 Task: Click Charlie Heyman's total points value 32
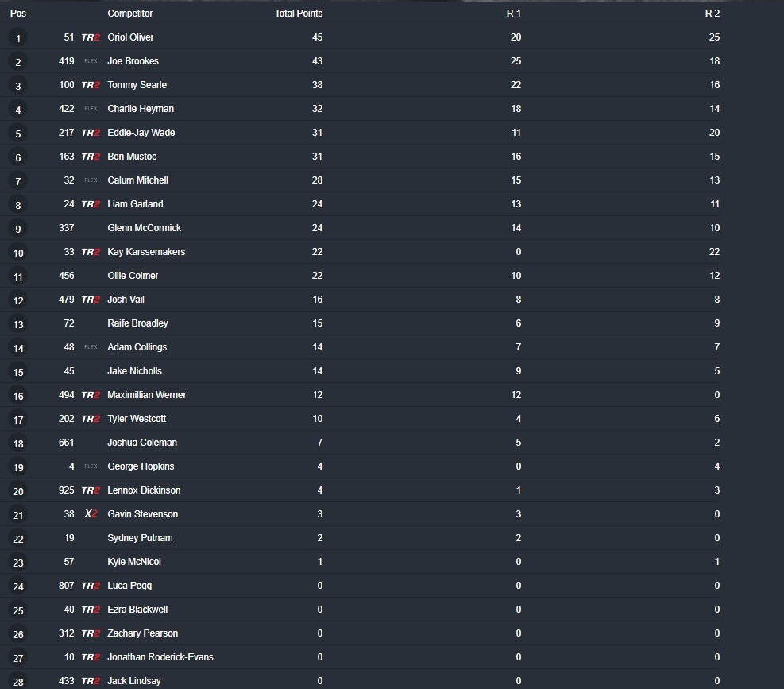(317, 109)
